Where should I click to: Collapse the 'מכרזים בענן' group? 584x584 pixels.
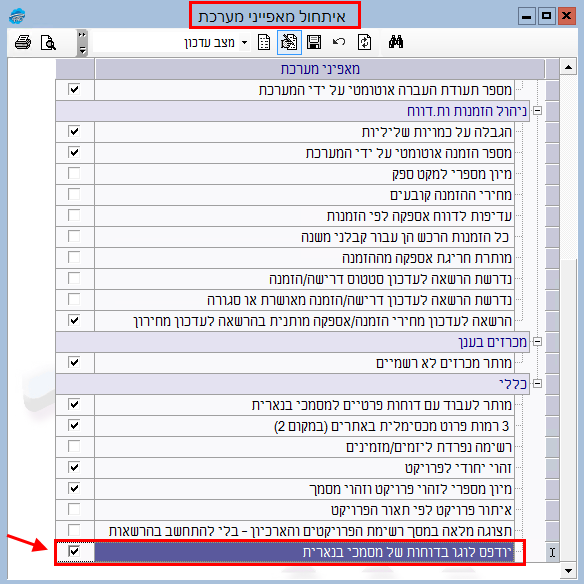point(537,342)
